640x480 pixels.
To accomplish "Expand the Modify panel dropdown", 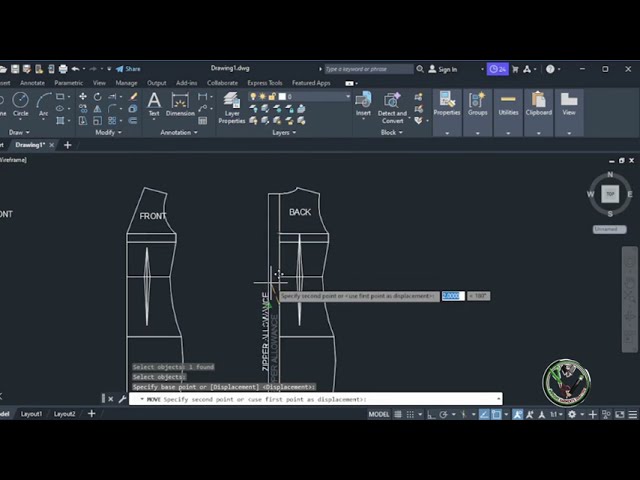I will [108, 132].
